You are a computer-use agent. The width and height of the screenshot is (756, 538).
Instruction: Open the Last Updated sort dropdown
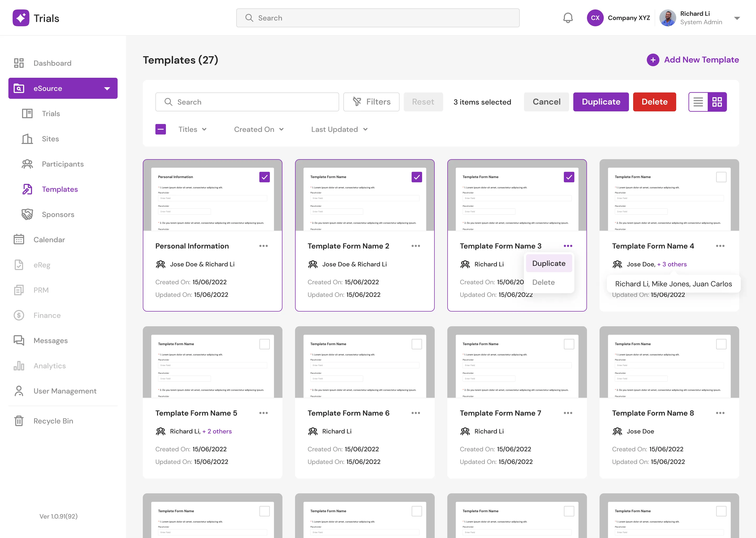coord(339,129)
